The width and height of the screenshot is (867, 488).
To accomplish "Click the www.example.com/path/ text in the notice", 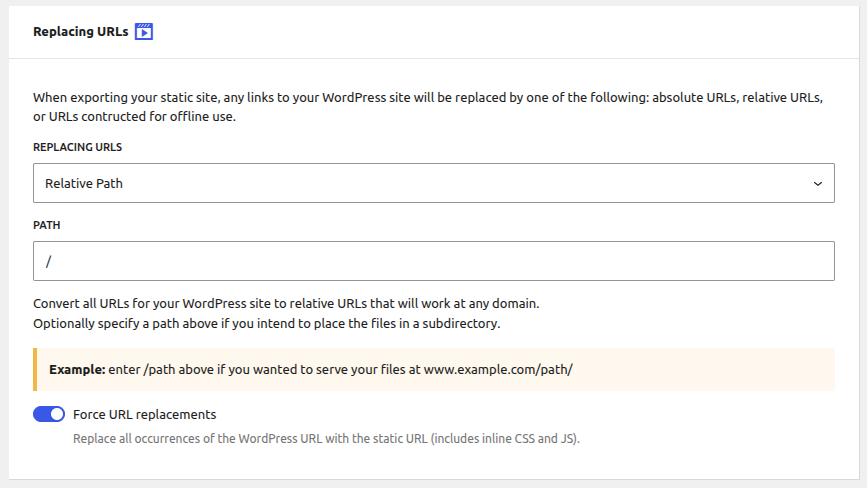I will point(497,369).
